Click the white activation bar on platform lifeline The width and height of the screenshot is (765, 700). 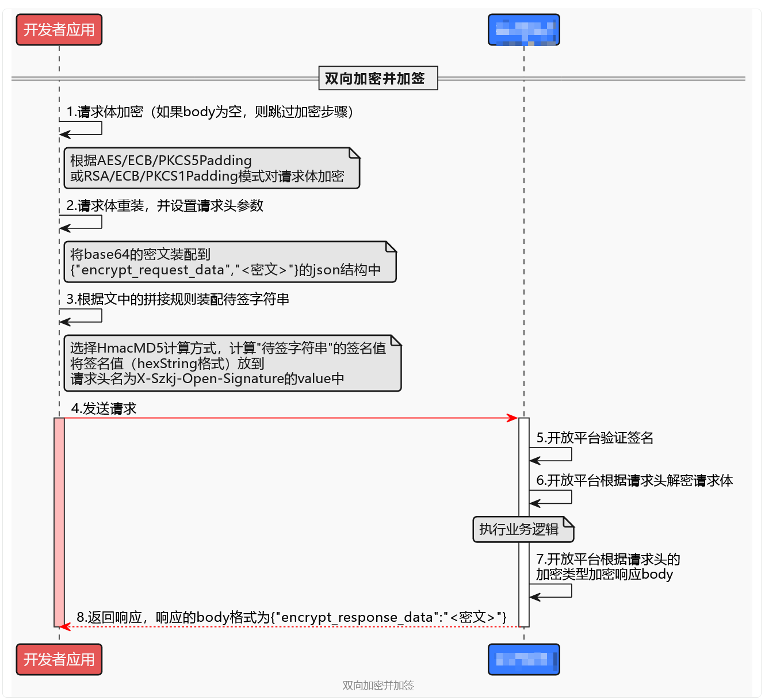click(524, 522)
